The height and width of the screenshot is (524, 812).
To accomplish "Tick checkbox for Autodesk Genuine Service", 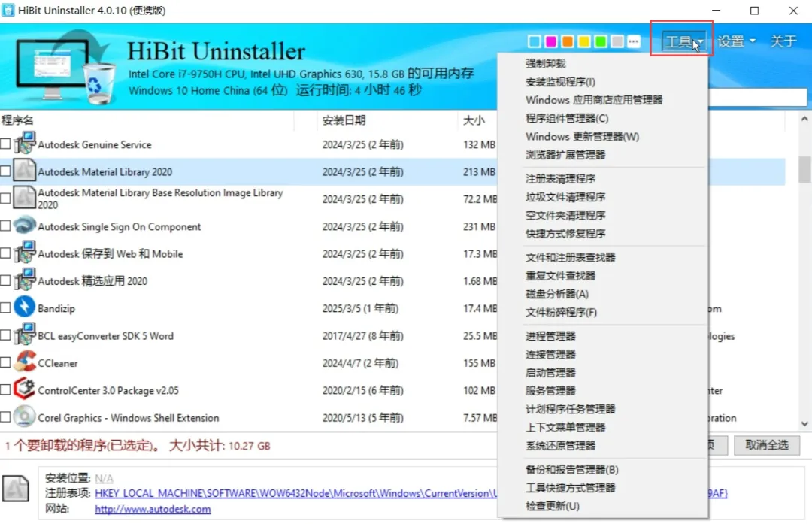I will pos(5,144).
